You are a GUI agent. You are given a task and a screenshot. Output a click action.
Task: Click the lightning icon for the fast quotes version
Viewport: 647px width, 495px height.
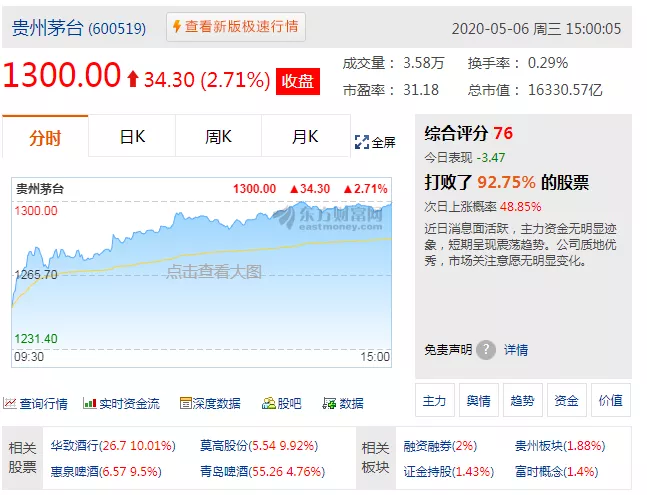point(176,27)
